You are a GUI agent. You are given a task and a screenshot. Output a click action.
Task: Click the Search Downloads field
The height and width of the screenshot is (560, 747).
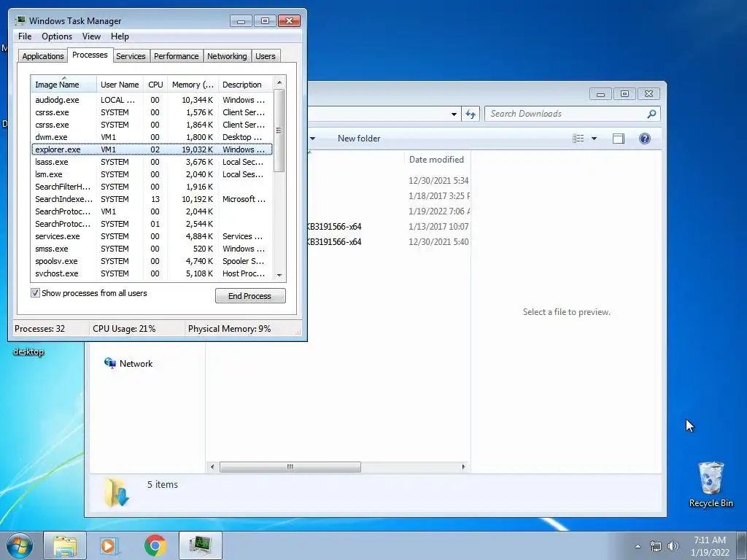tap(572, 114)
